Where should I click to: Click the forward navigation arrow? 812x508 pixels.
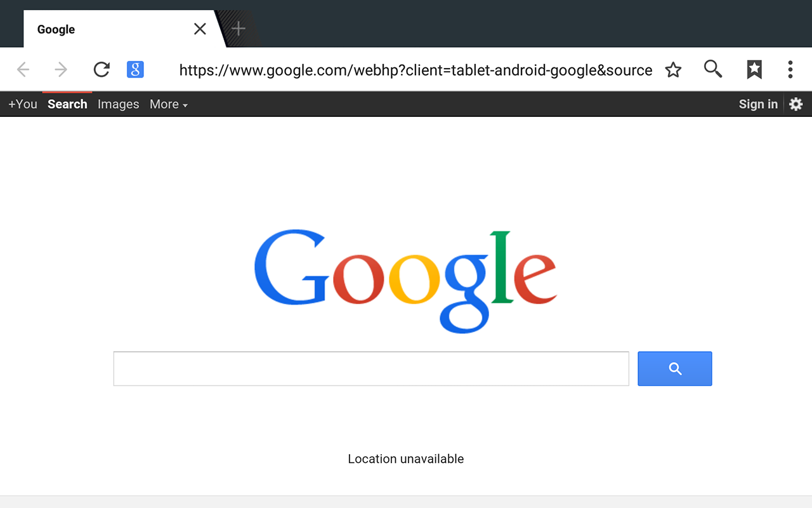tap(61, 69)
